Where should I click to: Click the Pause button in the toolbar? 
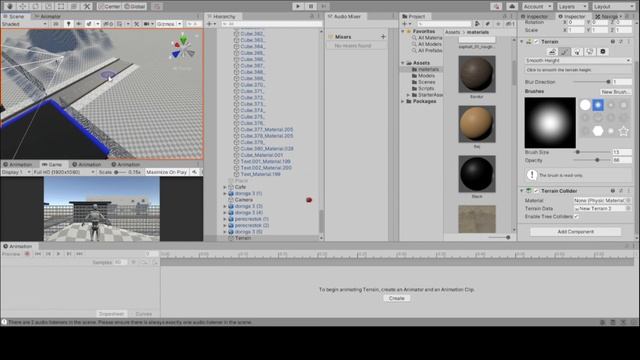point(311,7)
